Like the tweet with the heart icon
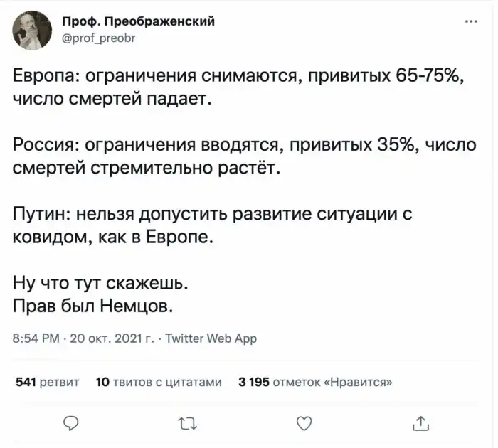 point(304,424)
